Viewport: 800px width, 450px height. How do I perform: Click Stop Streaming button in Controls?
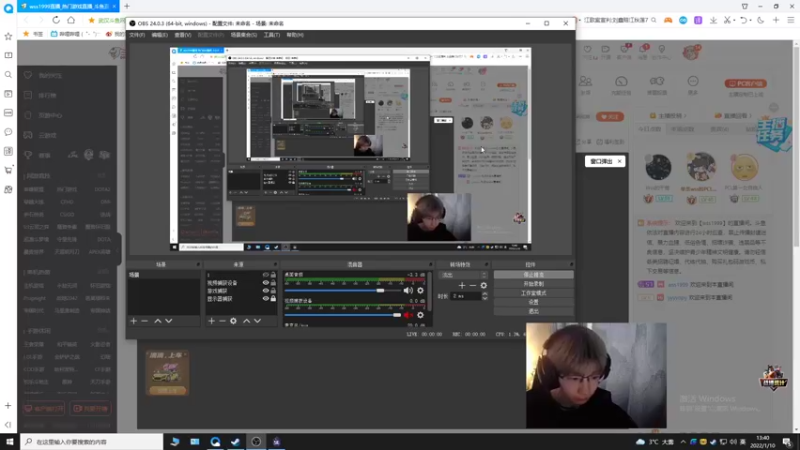[533, 275]
